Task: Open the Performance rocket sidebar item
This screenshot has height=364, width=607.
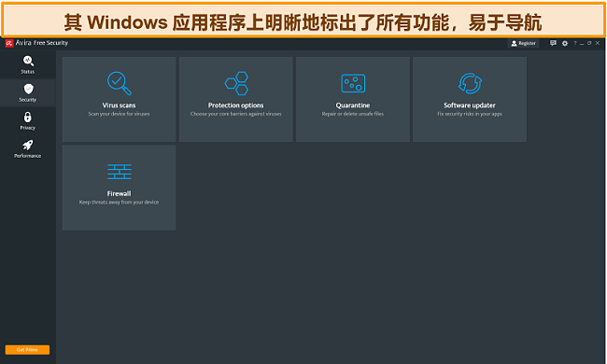Action: click(x=27, y=149)
